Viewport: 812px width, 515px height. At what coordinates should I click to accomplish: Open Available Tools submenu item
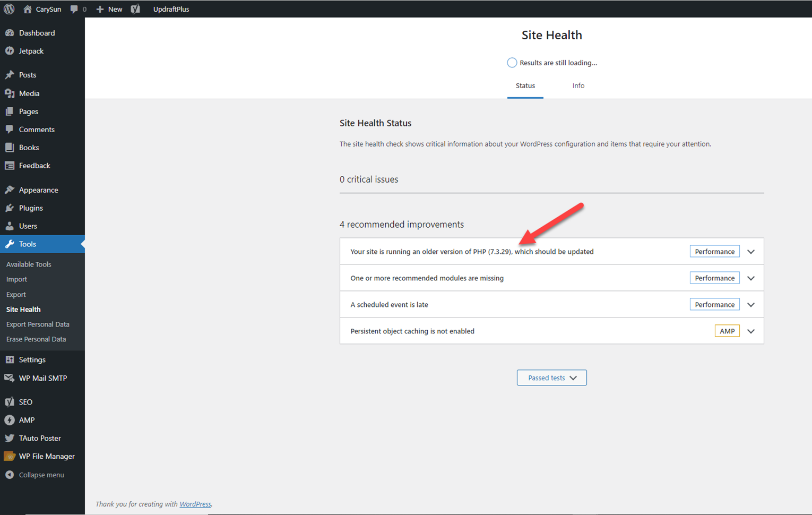29,264
